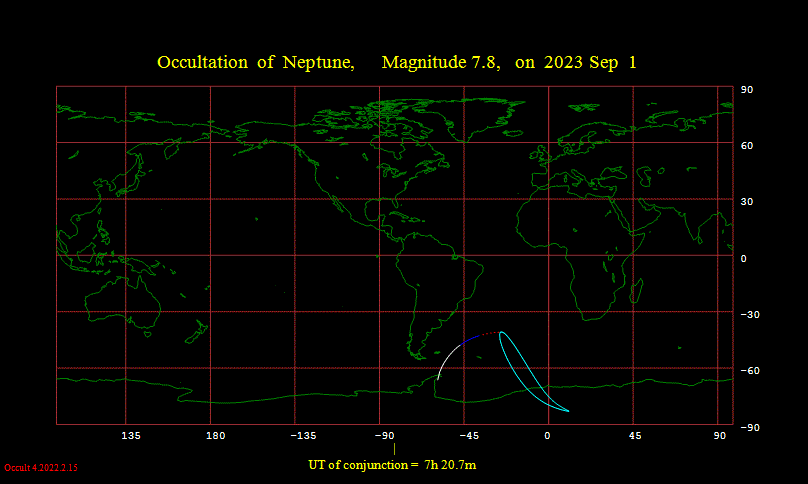Click the longitude label "-135"
The image size is (808, 484).
coord(303,436)
